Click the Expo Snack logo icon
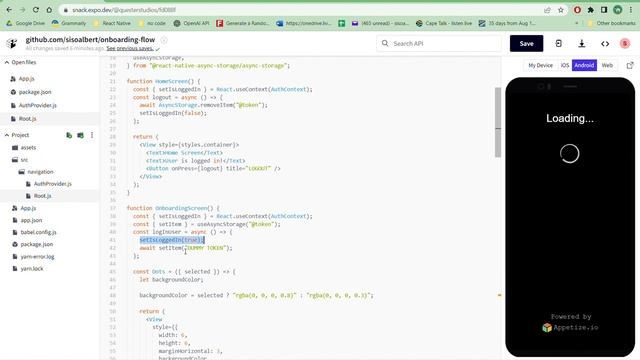Screen dimensions: 640x360 tap(12, 43)
